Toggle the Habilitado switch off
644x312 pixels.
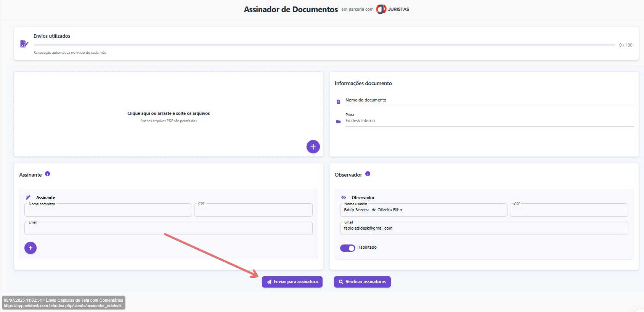[347, 248]
